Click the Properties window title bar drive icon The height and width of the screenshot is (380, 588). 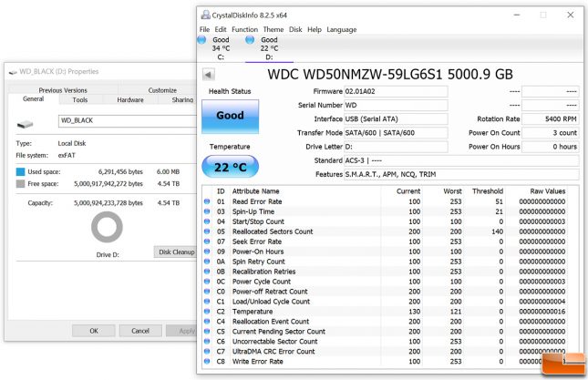pyautogui.click(x=13, y=72)
